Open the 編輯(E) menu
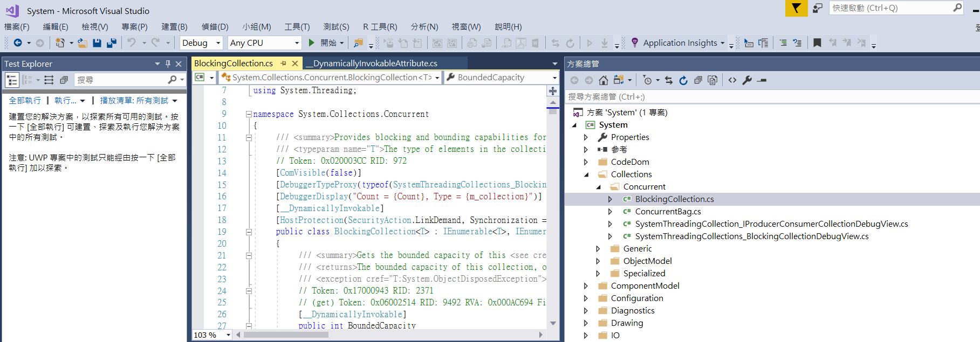Screen dimensions: 980x342 (56, 27)
